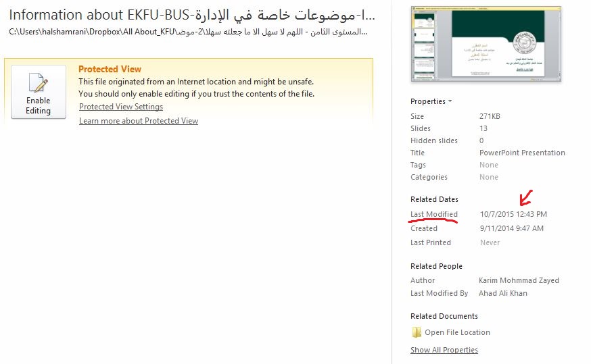Open Protected View Settings link
This screenshot has width=591, height=364.
click(121, 107)
